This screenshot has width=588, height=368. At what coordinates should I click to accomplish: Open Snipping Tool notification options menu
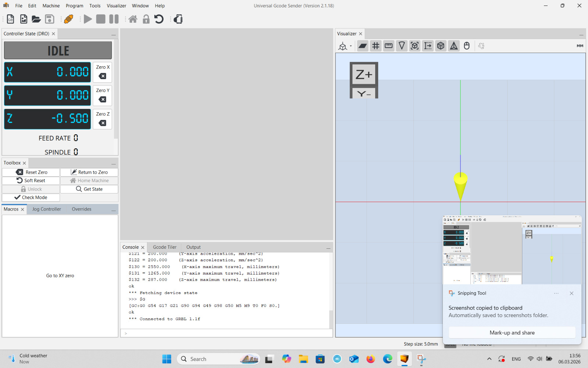tap(556, 293)
